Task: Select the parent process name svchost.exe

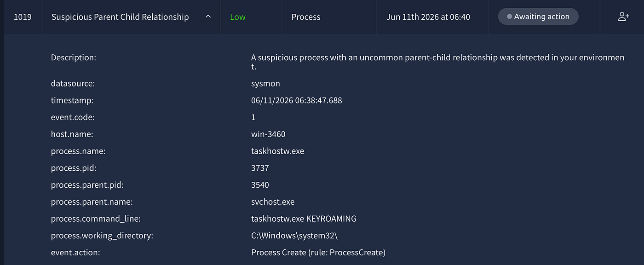Action: [273, 202]
